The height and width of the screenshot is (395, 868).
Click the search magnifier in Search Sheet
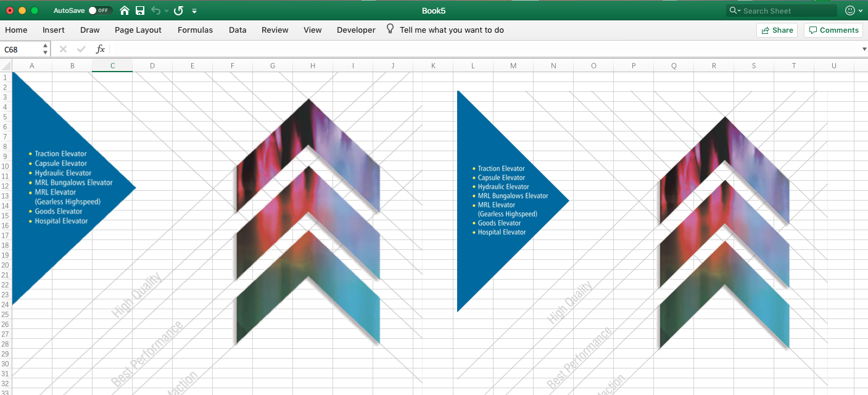coord(732,10)
